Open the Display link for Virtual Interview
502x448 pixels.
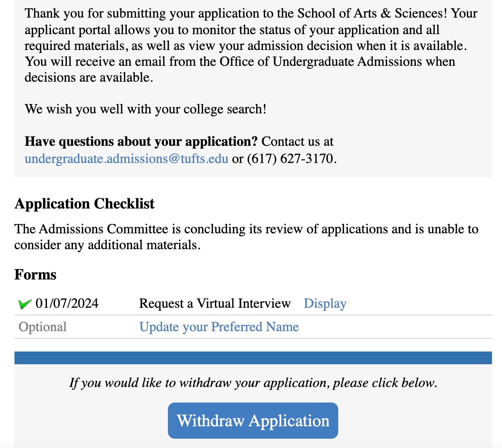click(x=325, y=304)
